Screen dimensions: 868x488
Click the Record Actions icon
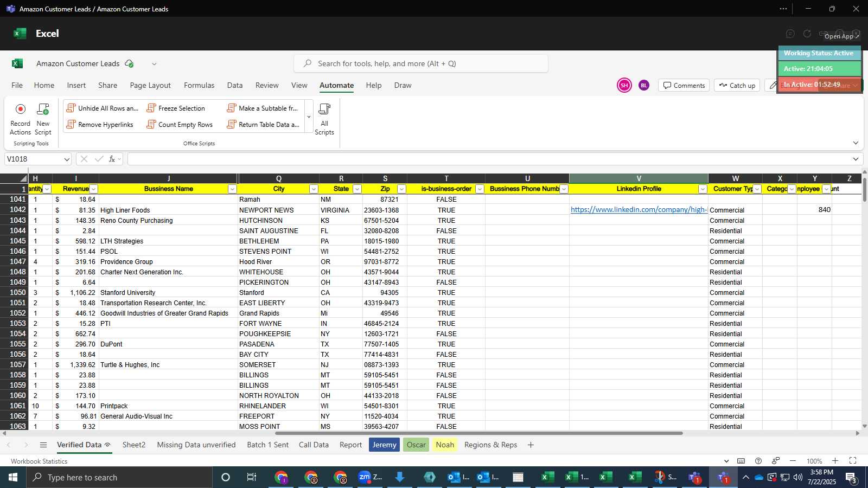[21, 109]
